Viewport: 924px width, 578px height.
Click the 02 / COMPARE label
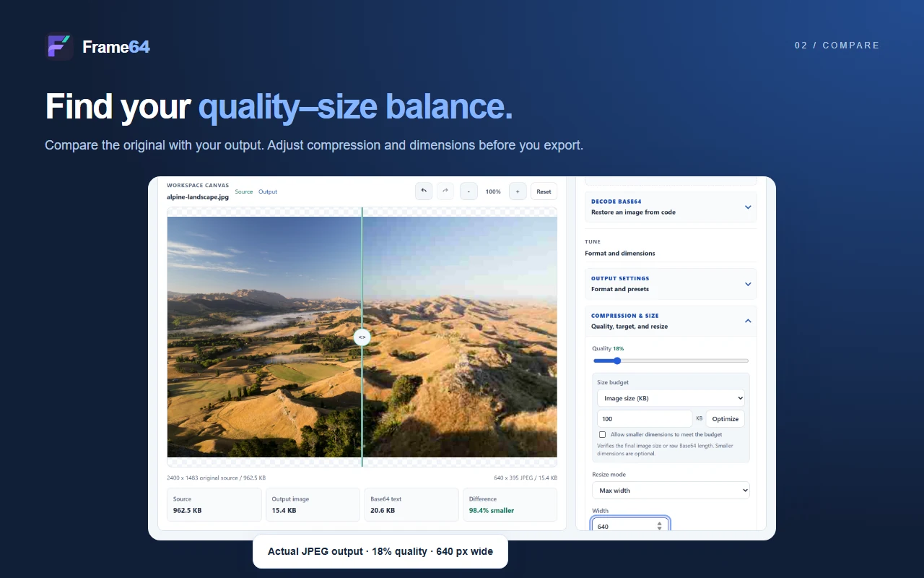[x=837, y=45]
